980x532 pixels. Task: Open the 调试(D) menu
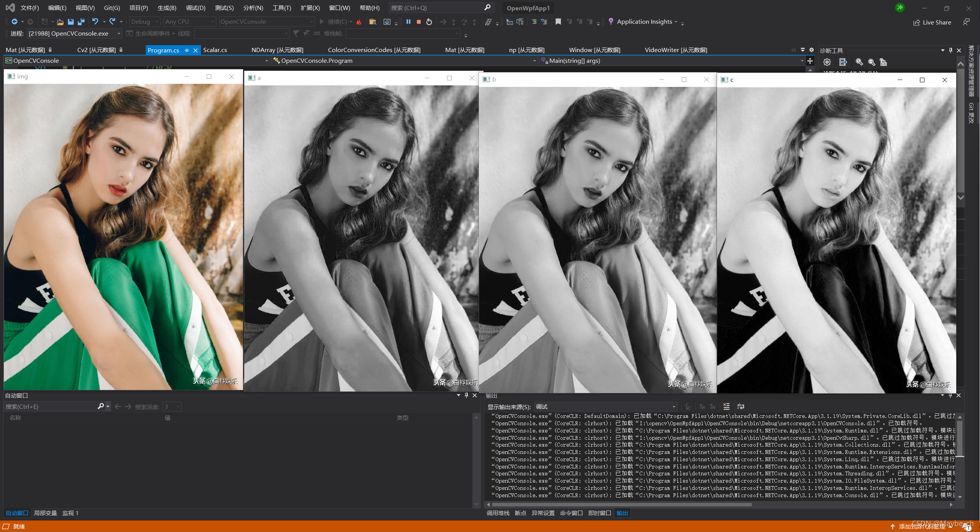pos(196,8)
